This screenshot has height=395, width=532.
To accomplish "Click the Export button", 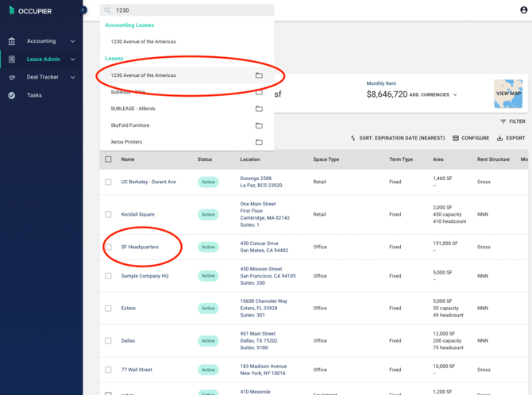I will pos(511,138).
